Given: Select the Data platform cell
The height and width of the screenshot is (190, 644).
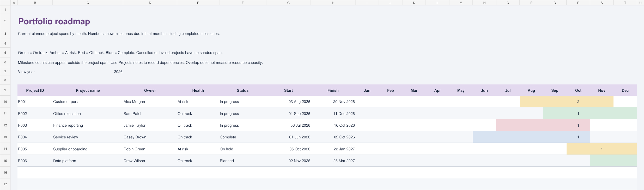Looking at the screenshot, I should pyautogui.click(x=88, y=161).
